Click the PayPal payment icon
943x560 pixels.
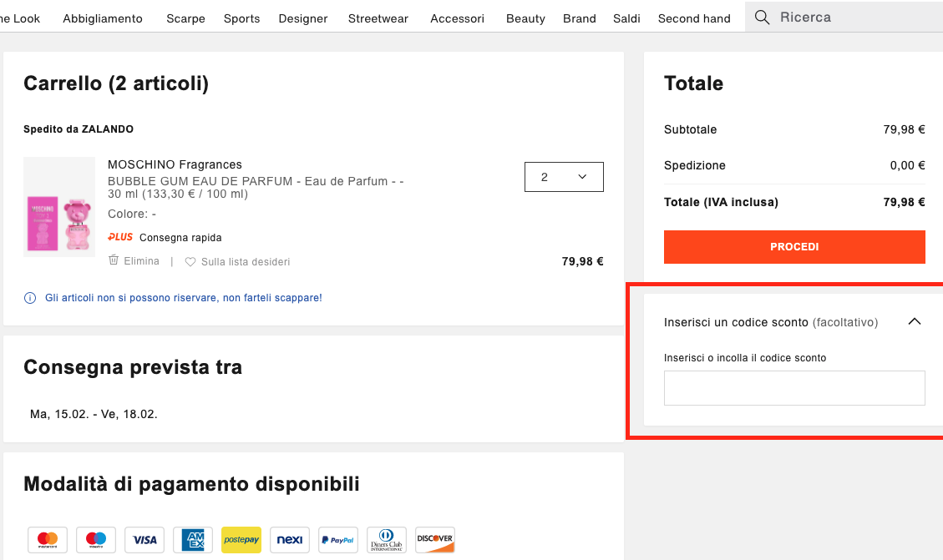338,540
